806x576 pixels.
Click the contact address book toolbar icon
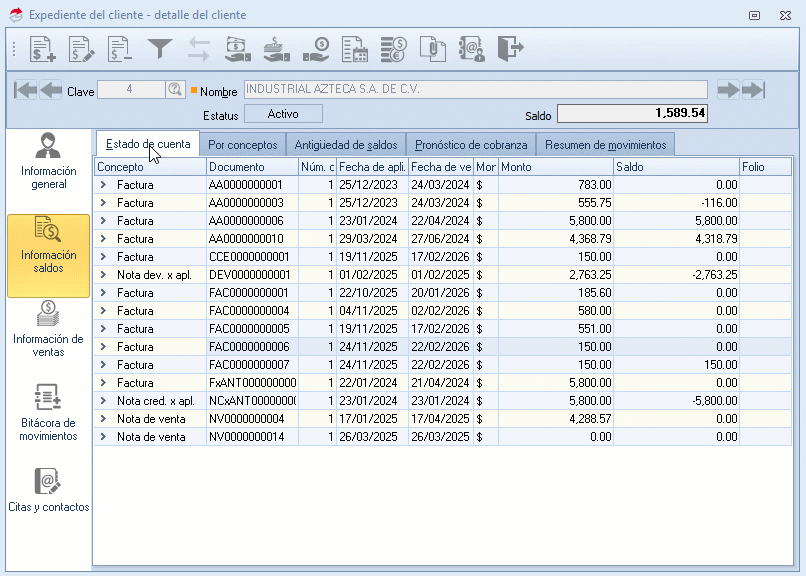(471, 48)
